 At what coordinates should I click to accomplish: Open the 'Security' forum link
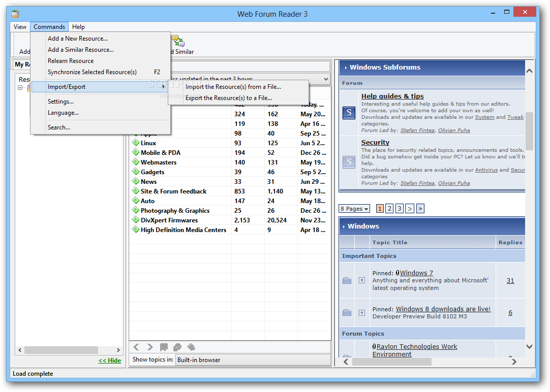(375, 142)
